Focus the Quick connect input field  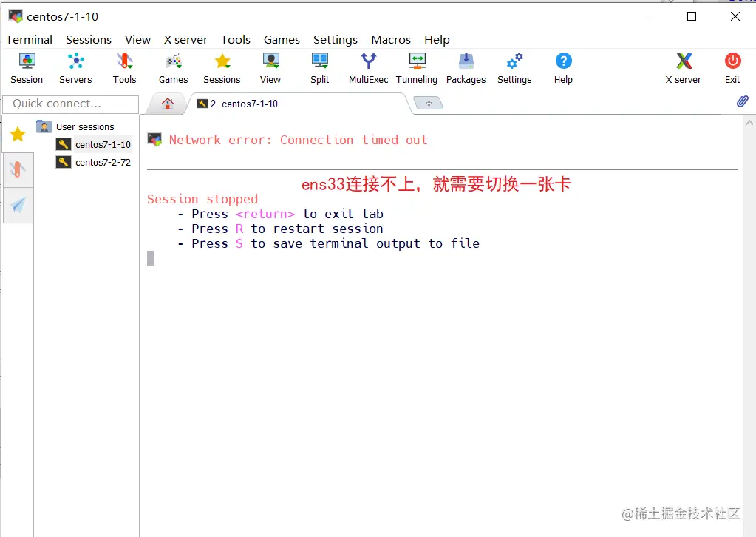(x=71, y=104)
